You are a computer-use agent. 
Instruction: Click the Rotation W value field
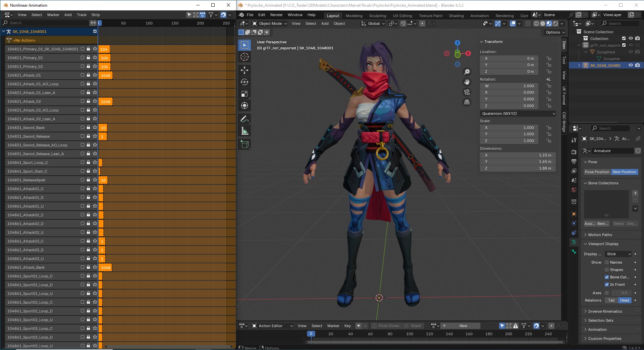point(509,86)
